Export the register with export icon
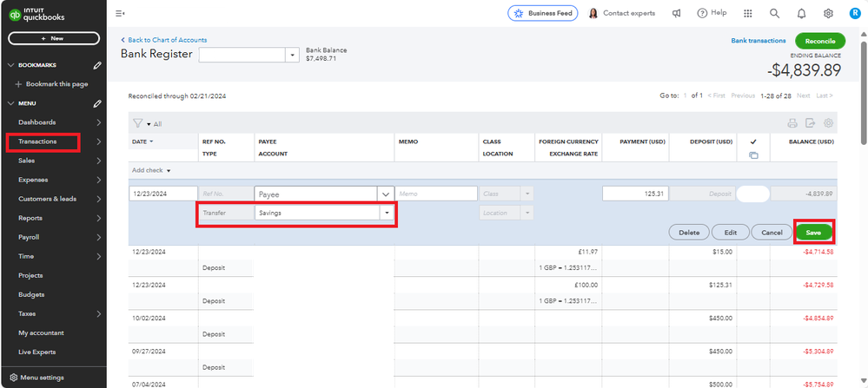Viewport: 868px width, 388px height. (x=811, y=123)
